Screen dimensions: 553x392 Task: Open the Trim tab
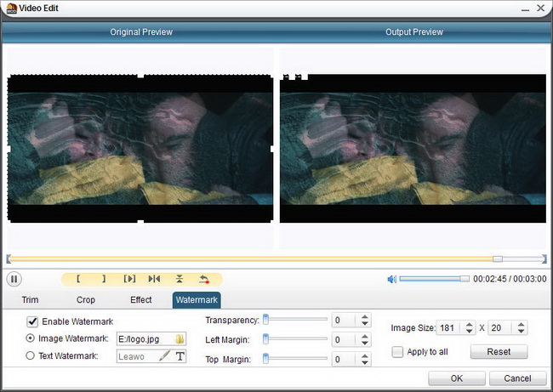click(x=31, y=300)
